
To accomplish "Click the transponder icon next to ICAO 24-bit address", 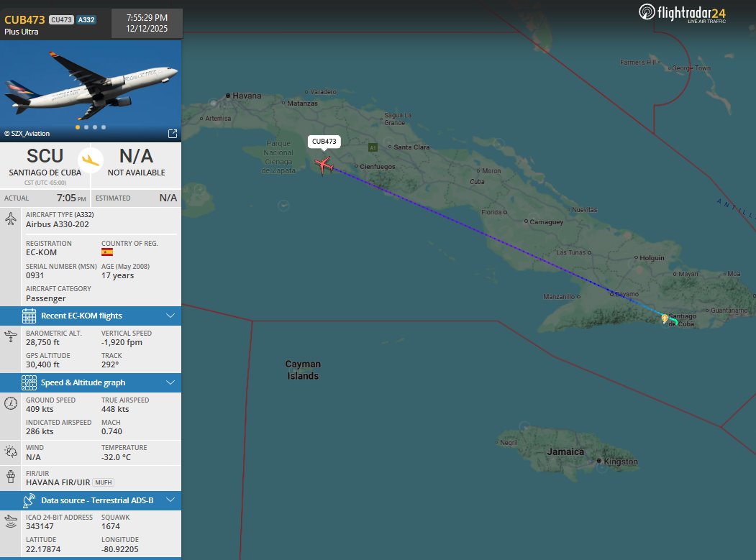I will pyautogui.click(x=11, y=521).
